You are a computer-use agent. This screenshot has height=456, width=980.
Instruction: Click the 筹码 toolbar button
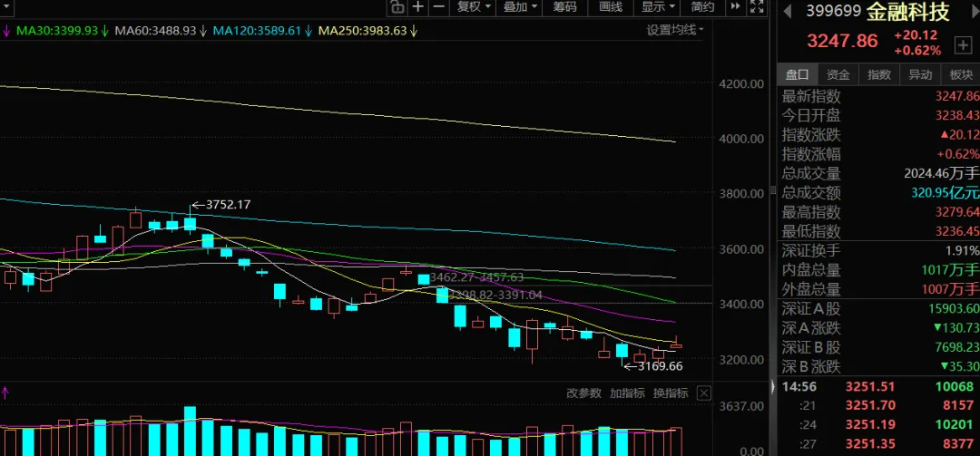pos(564,7)
